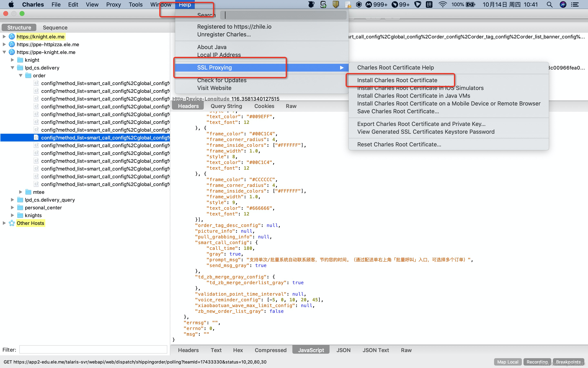Collapse the order folder

click(x=21, y=75)
